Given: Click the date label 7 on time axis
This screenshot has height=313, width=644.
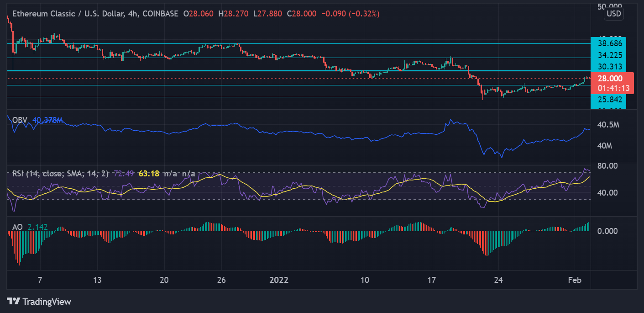Looking at the screenshot, I should [40, 280].
